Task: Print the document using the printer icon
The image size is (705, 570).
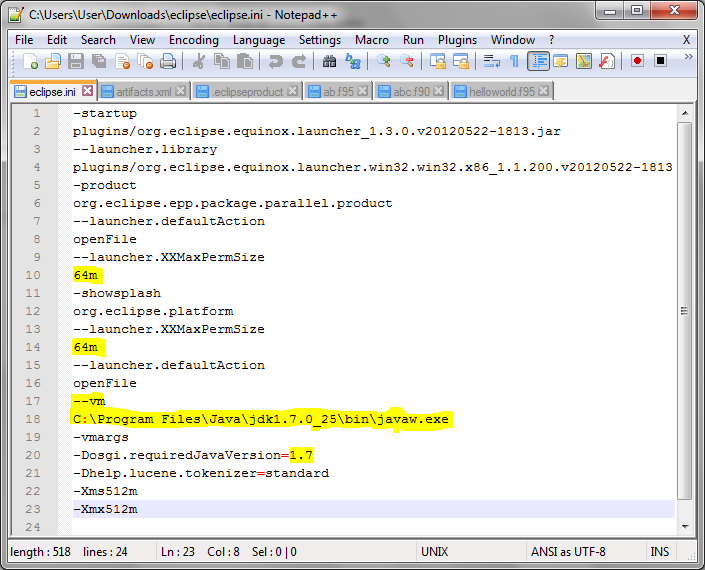Action: pyautogui.click(x=168, y=61)
